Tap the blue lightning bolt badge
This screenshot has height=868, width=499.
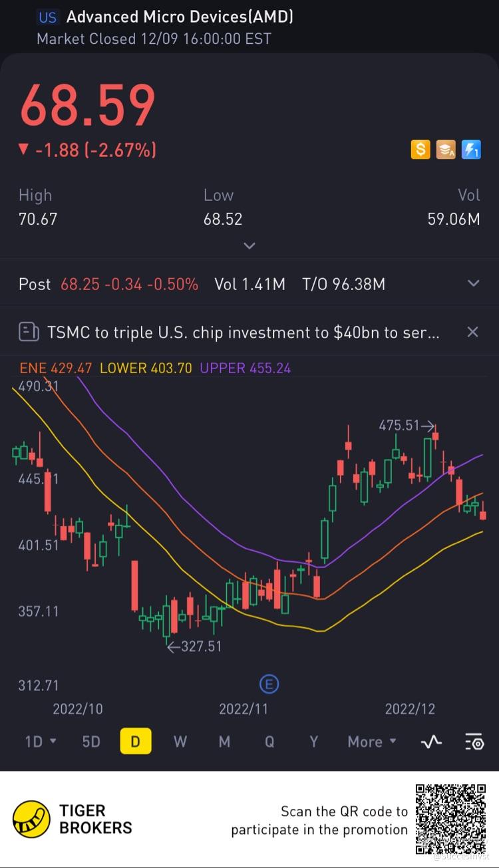coord(471,150)
